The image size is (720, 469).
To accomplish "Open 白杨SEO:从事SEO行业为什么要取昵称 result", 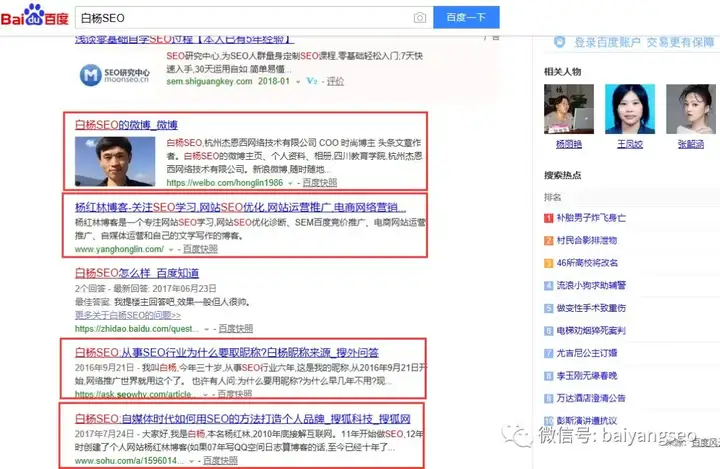I will (227, 353).
